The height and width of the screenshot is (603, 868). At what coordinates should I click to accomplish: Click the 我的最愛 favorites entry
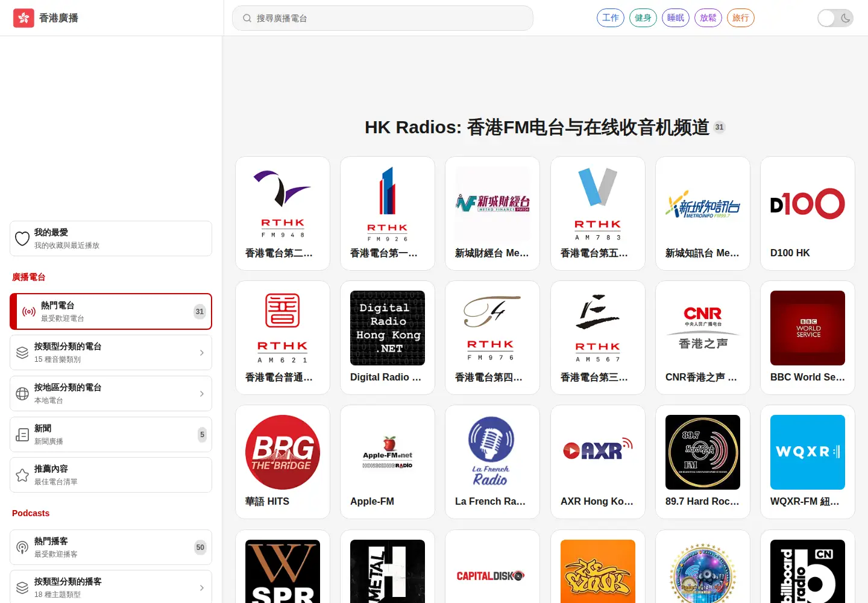(111, 239)
